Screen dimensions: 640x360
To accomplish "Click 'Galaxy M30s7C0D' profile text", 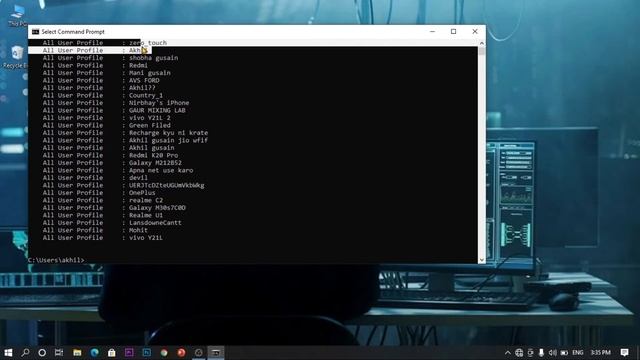I will point(157,208).
